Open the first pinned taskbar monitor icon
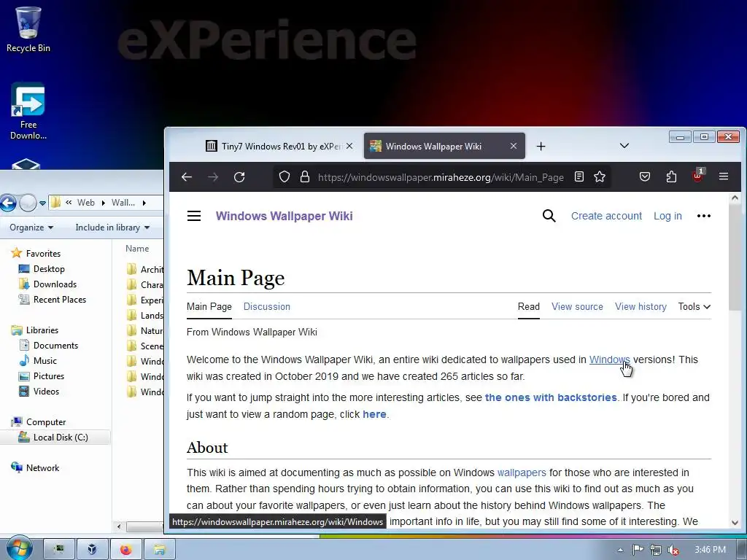The width and height of the screenshot is (747, 560). point(59,550)
